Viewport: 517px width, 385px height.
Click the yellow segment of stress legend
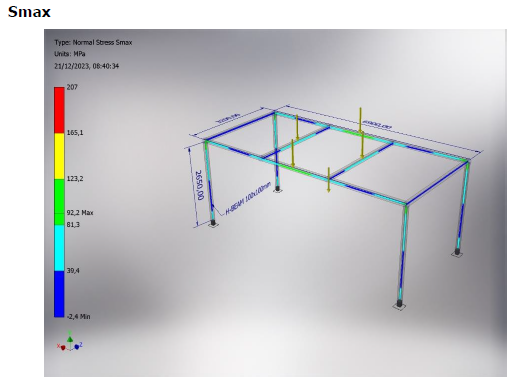pyautogui.click(x=59, y=156)
